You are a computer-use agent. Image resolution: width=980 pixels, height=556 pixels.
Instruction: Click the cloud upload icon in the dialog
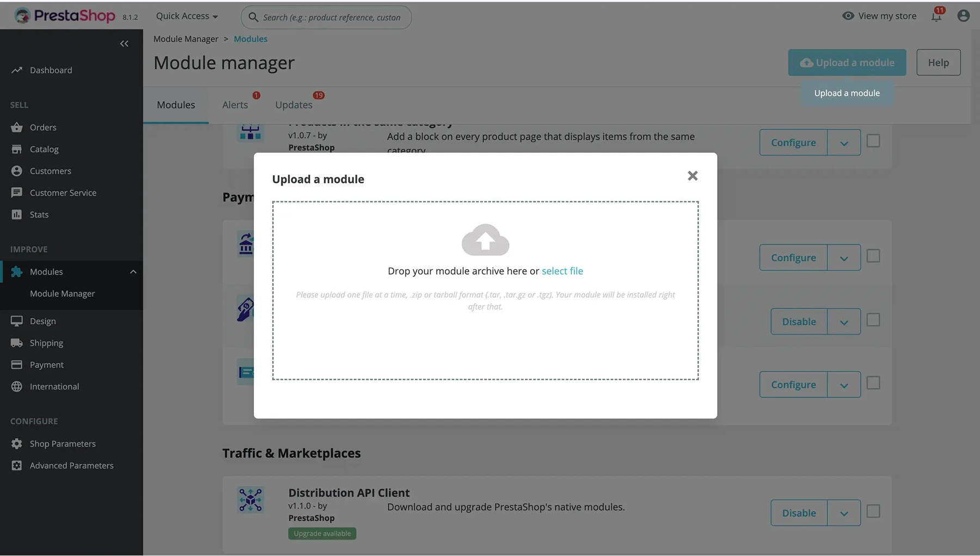point(485,239)
